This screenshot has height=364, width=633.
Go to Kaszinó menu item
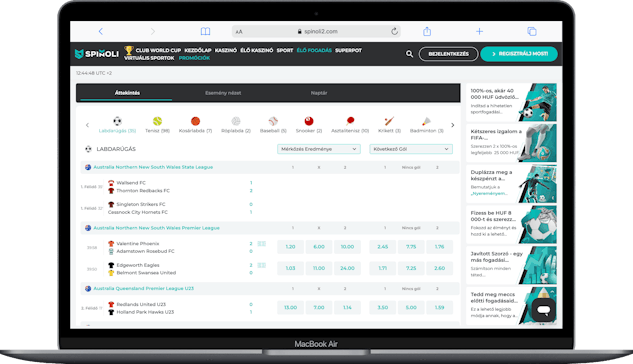(226, 50)
